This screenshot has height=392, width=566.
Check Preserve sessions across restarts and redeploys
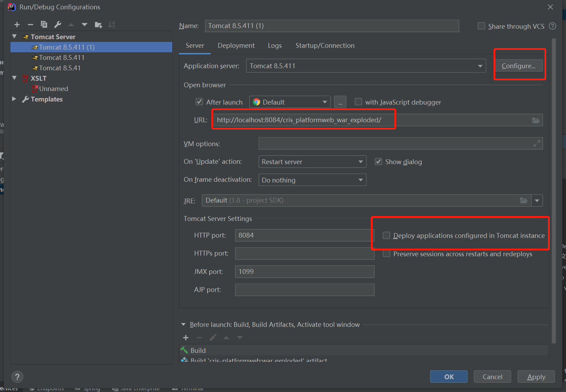[386, 254]
